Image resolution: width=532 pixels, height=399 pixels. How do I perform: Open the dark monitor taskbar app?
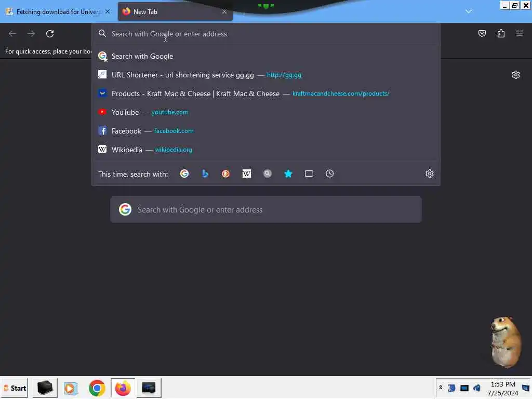[149, 388]
